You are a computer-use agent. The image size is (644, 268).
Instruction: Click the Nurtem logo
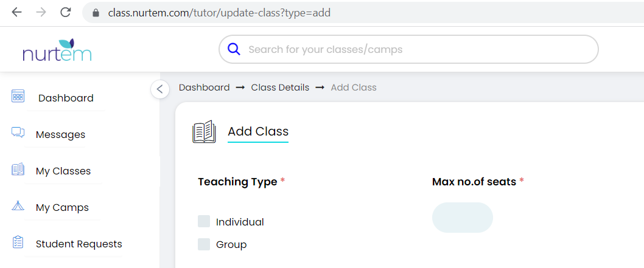[57, 51]
